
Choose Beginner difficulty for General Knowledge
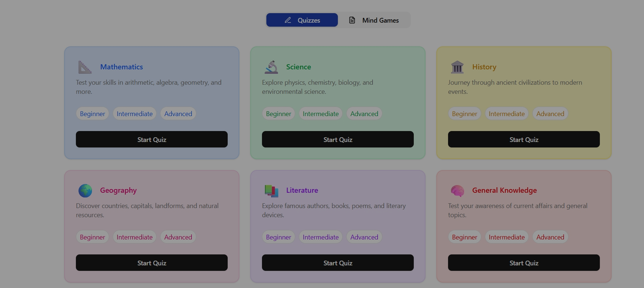coord(464,237)
